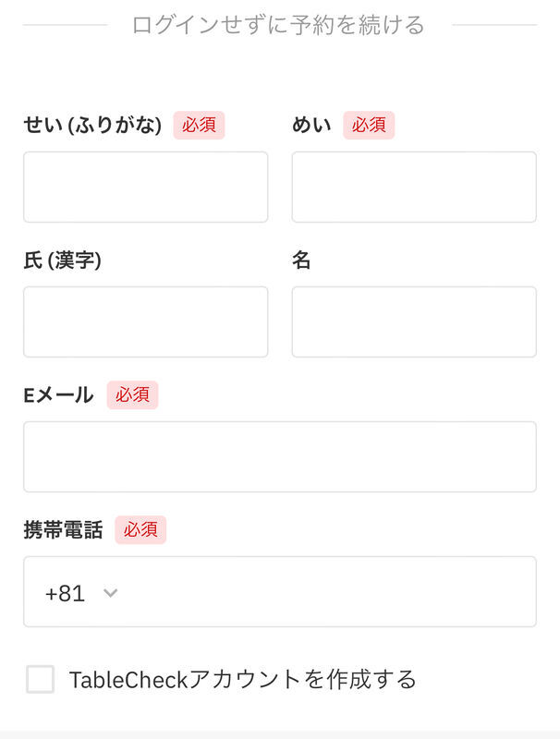Click the 必須 badge beside 携帯電話

click(x=140, y=529)
